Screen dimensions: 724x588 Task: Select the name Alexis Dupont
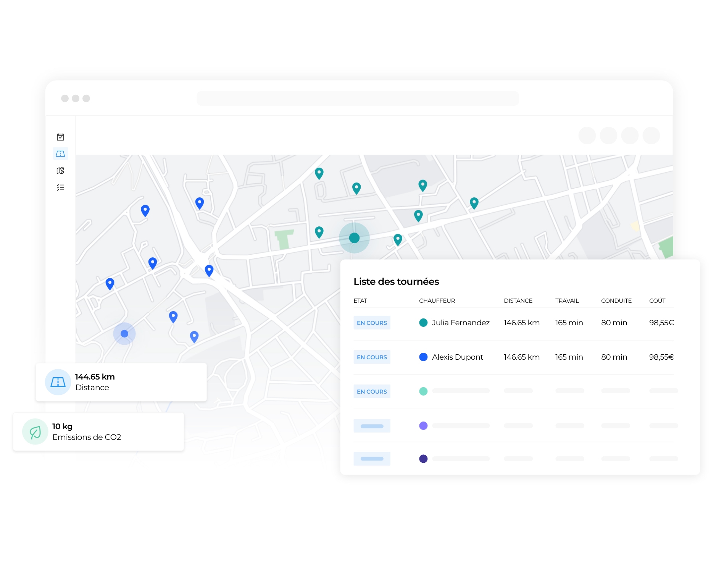458,357
